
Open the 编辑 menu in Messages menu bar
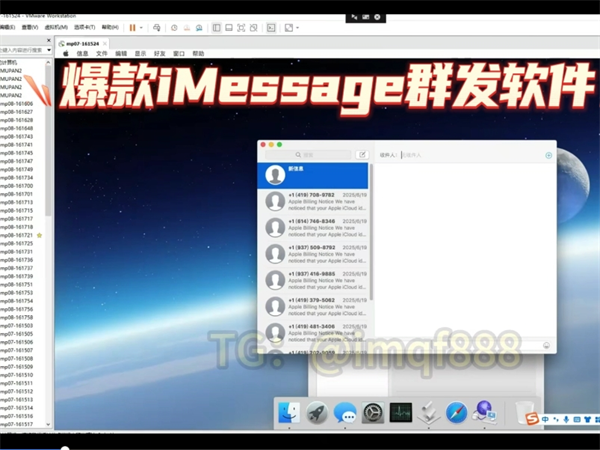121,53
